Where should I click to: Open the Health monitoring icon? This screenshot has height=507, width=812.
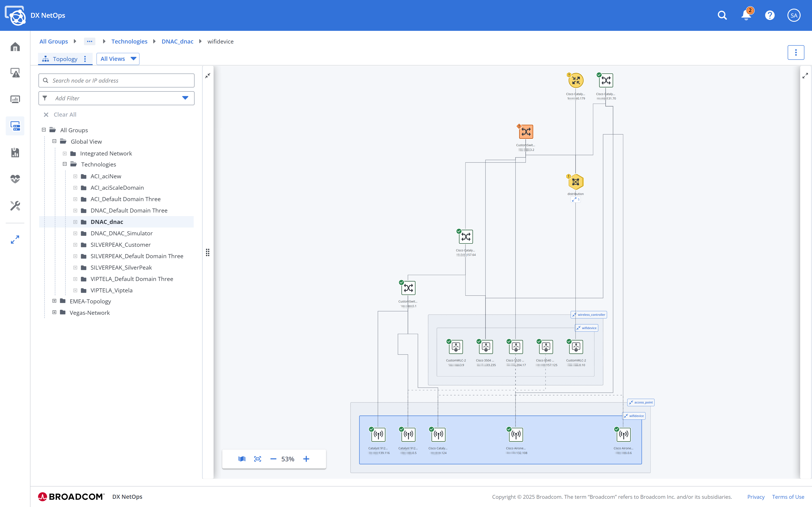point(15,179)
